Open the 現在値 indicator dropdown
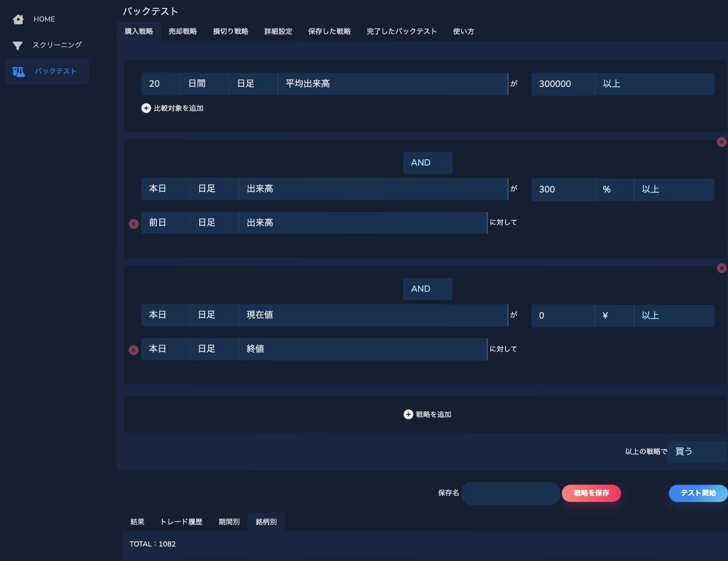The image size is (728, 561). click(x=373, y=315)
